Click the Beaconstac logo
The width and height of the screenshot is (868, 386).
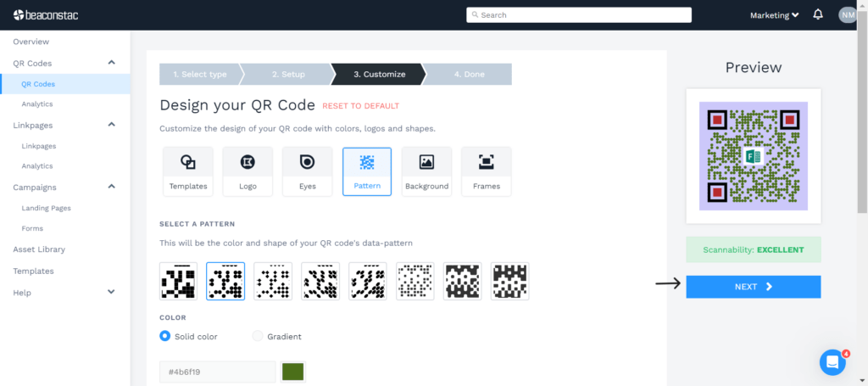point(46,15)
